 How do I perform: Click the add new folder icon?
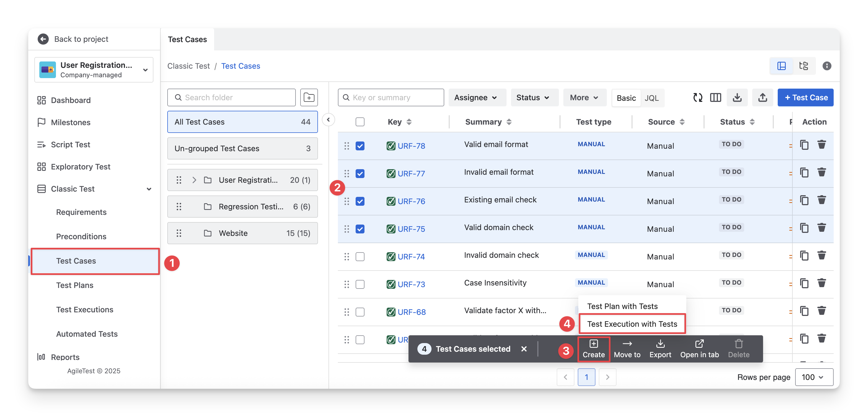tap(309, 98)
